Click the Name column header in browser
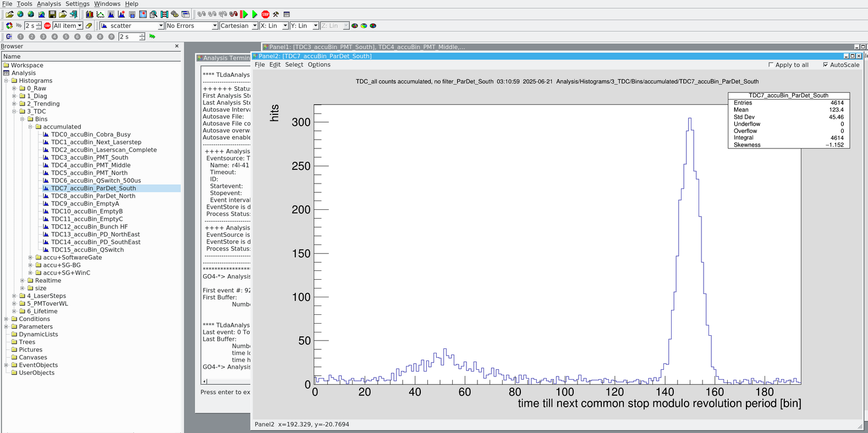The height and width of the screenshot is (433, 868). point(91,57)
